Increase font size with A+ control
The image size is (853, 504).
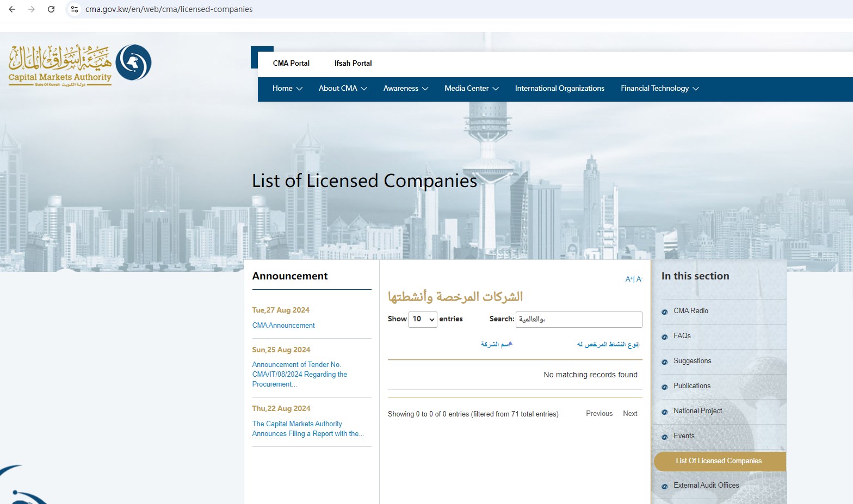(629, 279)
